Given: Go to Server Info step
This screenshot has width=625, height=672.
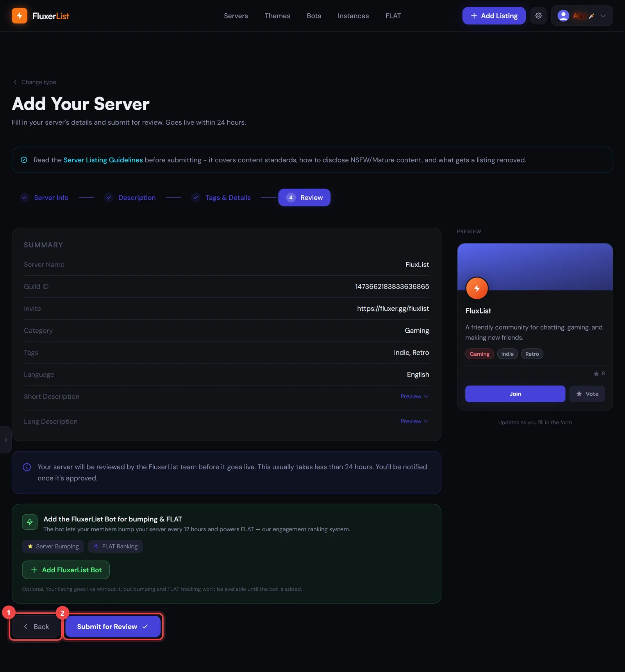Looking at the screenshot, I should (x=45, y=197).
